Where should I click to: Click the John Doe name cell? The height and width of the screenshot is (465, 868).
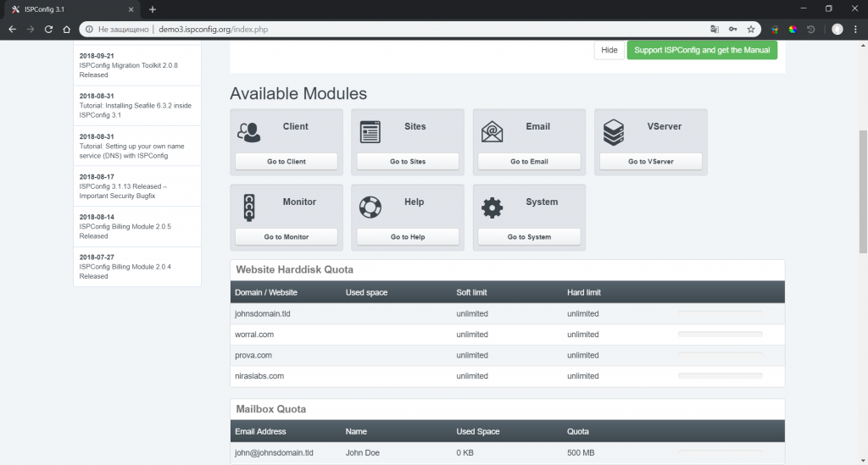coord(363,452)
